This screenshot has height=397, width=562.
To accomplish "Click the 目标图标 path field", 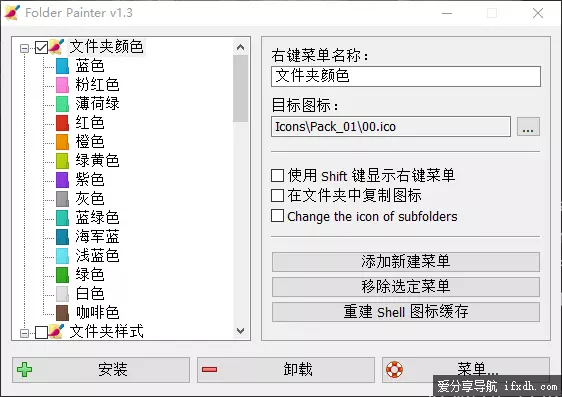I will [x=391, y=126].
